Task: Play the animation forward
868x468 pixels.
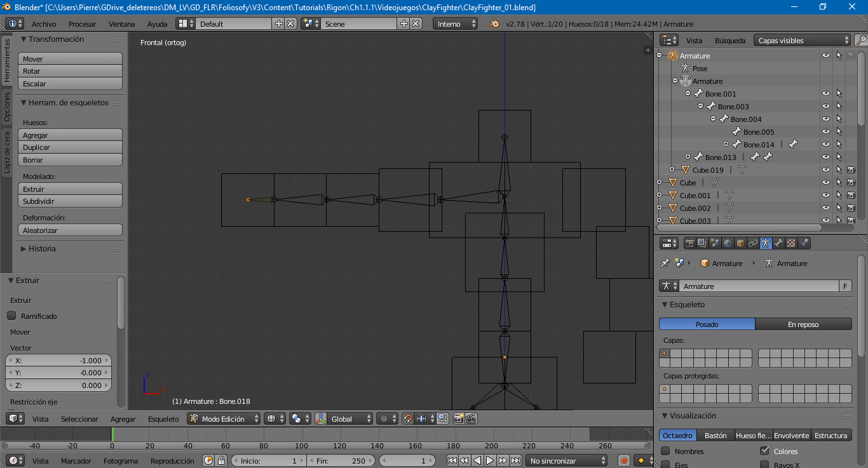Action: [490, 460]
